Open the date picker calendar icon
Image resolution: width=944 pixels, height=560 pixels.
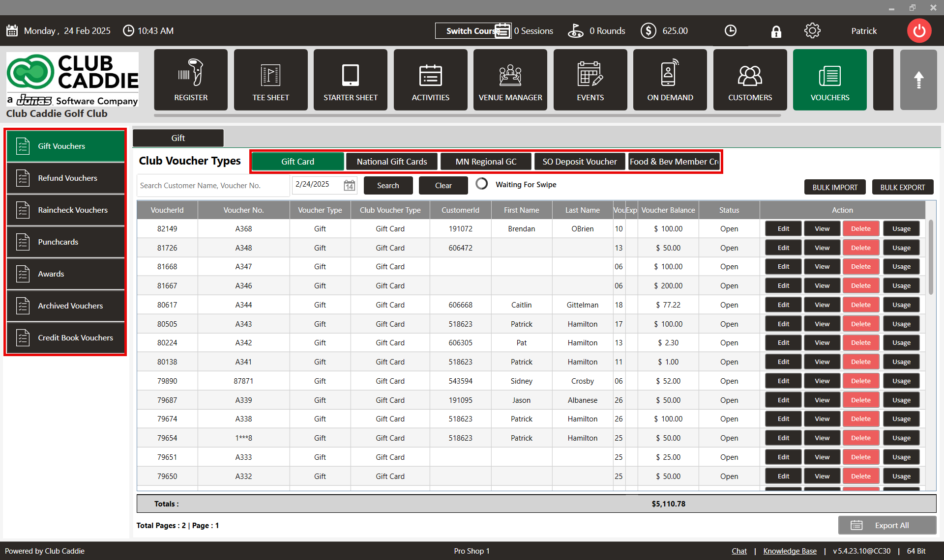(x=349, y=186)
